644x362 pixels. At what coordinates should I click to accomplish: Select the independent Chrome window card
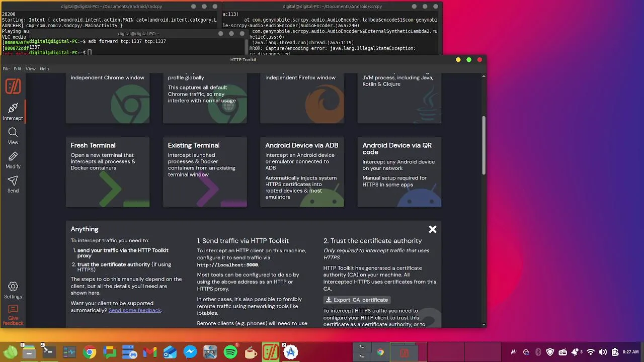pos(108,98)
